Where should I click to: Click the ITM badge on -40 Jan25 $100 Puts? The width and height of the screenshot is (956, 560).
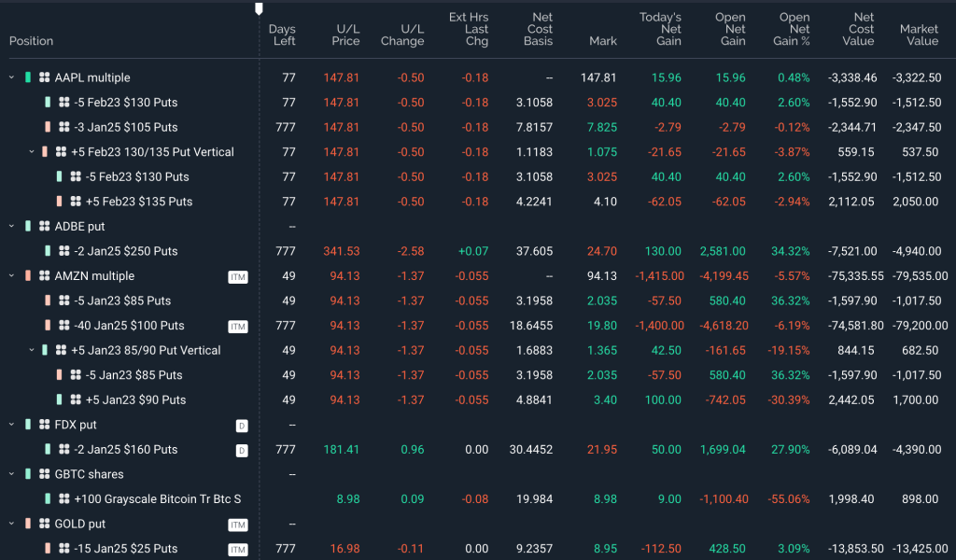tap(238, 326)
